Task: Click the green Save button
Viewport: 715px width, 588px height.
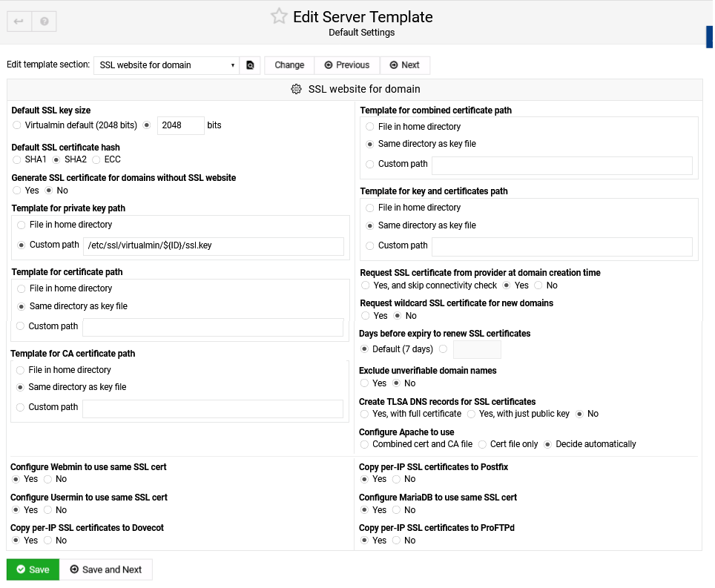Action: coord(33,569)
